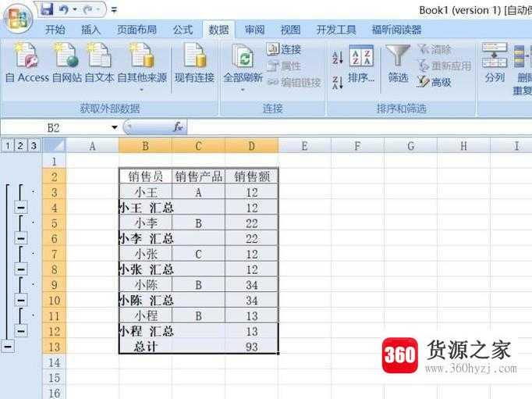Open the 排序 sort dialog
Image resolution: width=532 pixels, height=399 pixels.
(361, 64)
